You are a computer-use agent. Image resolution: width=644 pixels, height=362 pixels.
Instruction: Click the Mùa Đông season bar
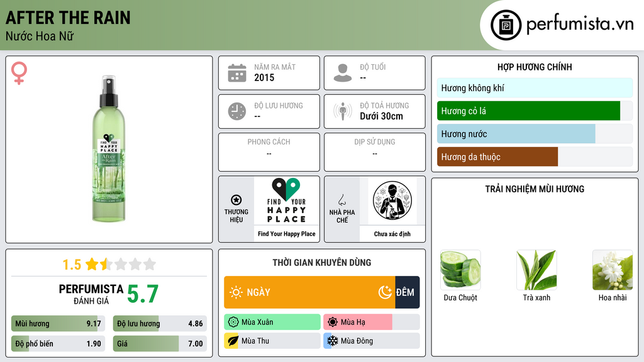[371, 341]
